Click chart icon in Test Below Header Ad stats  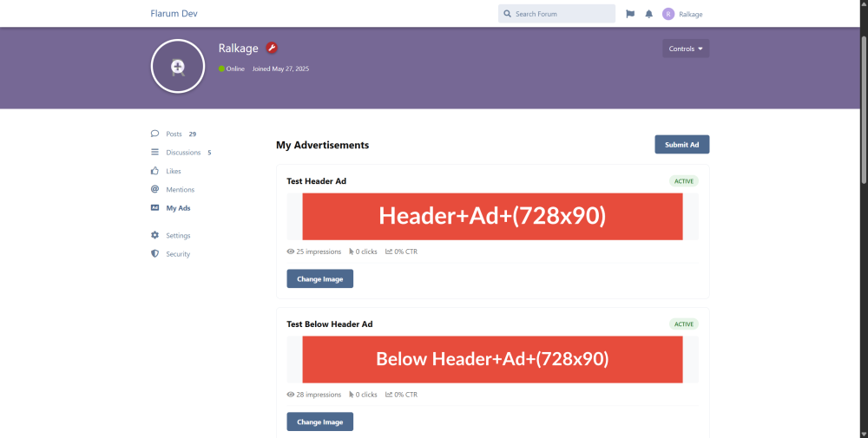389,395
